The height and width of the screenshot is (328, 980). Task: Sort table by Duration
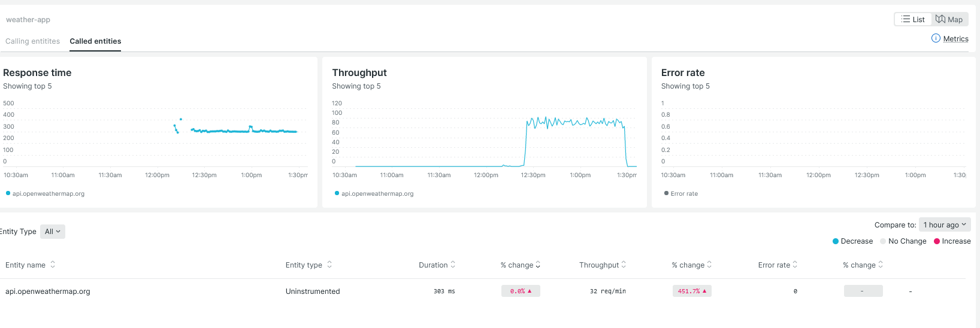437,265
